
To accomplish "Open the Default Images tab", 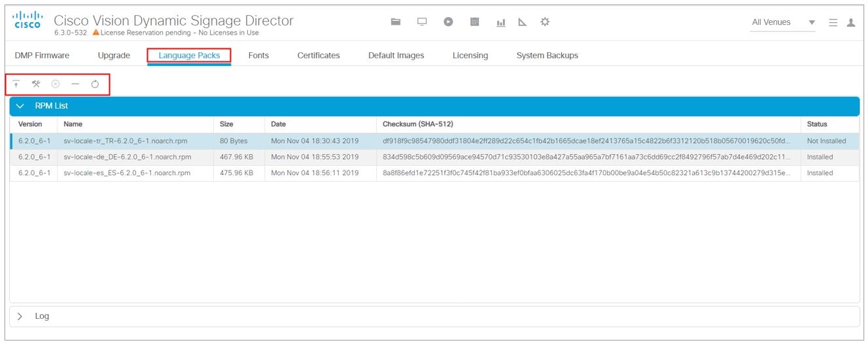I will click(396, 56).
